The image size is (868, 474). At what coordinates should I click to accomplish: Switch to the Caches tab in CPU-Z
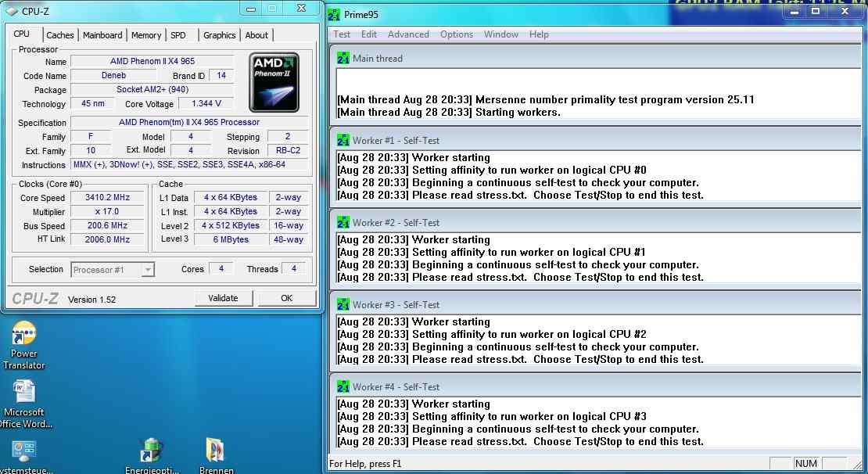(59, 35)
